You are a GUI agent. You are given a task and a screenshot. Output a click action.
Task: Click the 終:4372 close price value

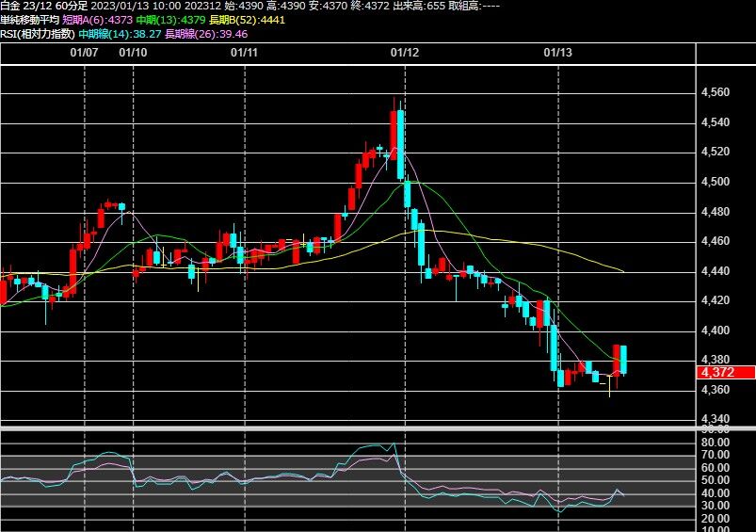370,6
